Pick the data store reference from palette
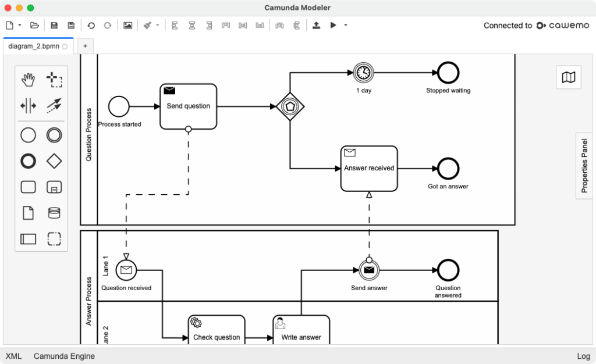596x364 pixels. [x=54, y=213]
